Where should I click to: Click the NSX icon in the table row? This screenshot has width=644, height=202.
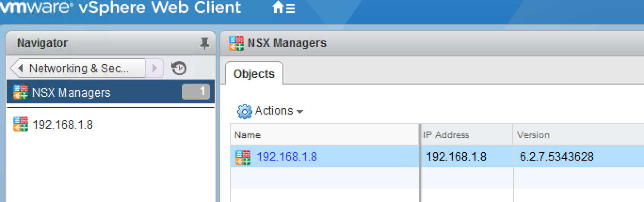243,157
